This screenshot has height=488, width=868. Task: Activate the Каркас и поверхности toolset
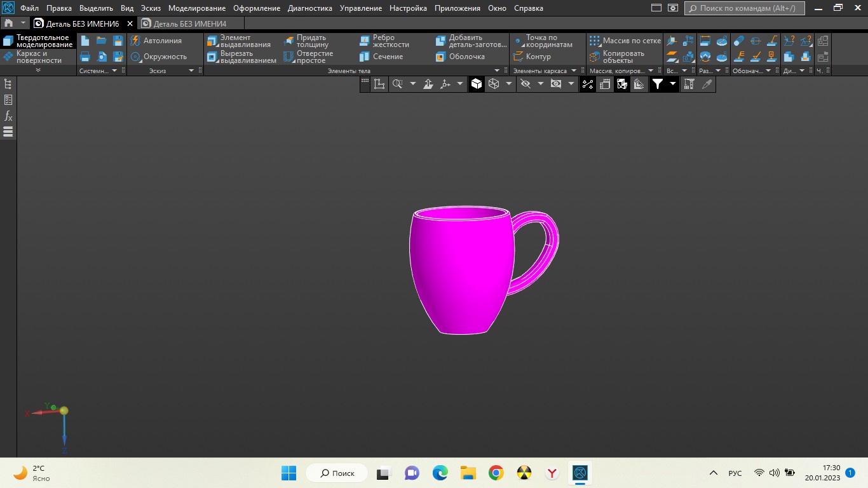point(38,57)
